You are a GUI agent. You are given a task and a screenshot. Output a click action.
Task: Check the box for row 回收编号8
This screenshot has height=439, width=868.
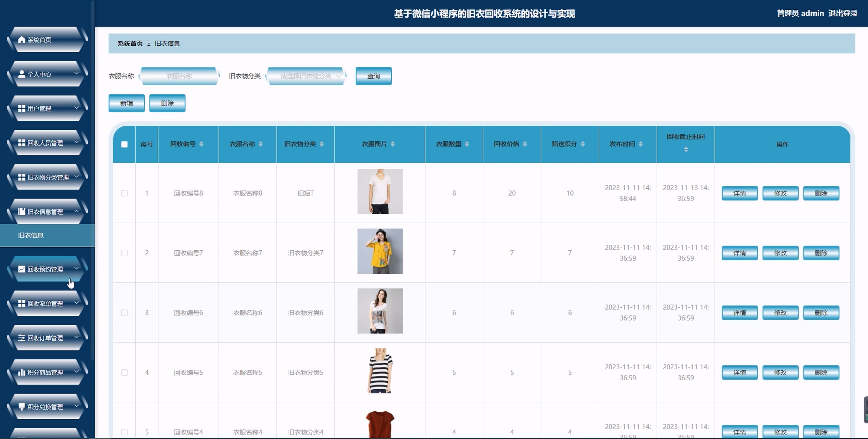click(x=124, y=193)
